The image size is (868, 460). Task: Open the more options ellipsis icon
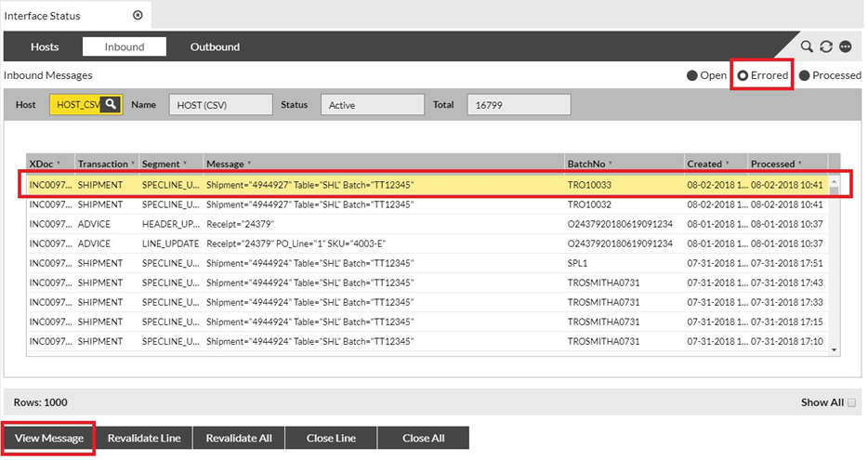click(x=846, y=46)
